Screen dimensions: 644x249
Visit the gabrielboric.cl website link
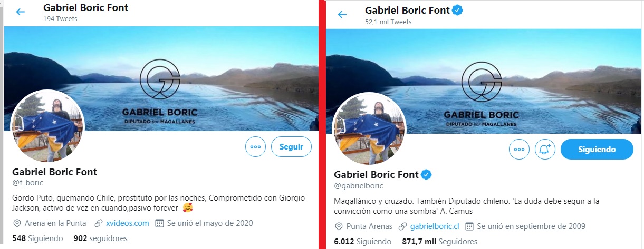[x=435, y=226]
